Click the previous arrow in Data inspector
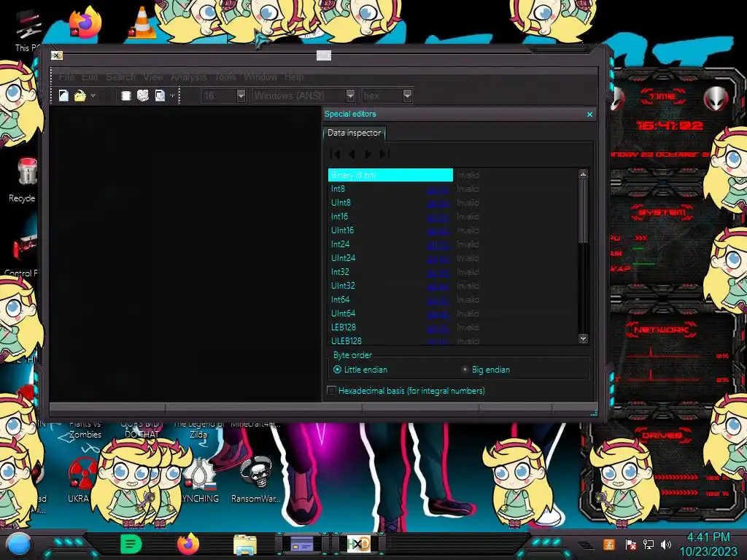The width and height of the screenshot is (747, 560). (352, 154)
